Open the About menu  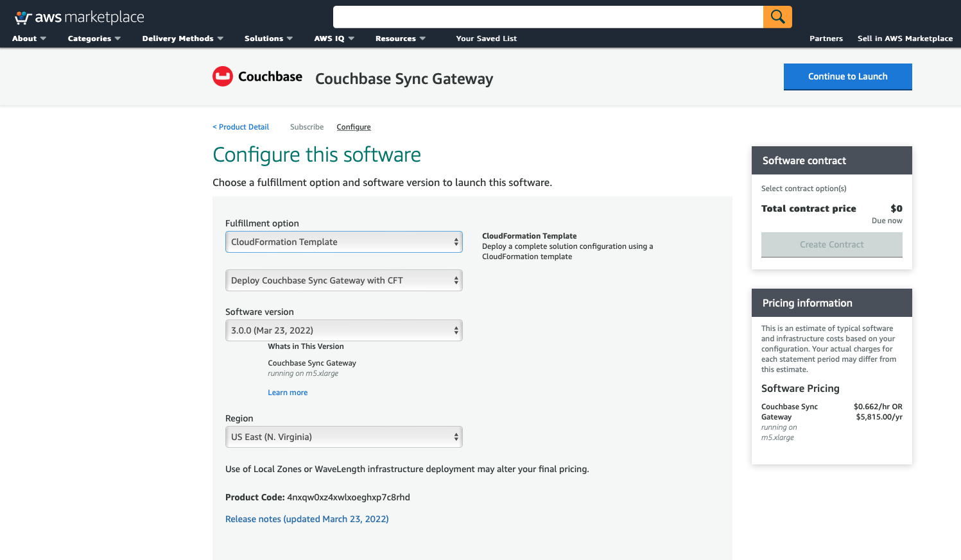click(x=29, y=38)
